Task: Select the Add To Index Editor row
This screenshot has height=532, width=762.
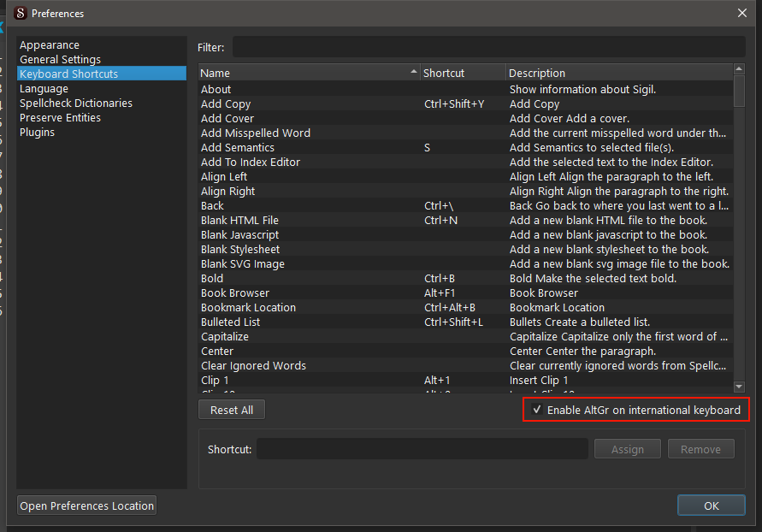Action: point(465,163)
